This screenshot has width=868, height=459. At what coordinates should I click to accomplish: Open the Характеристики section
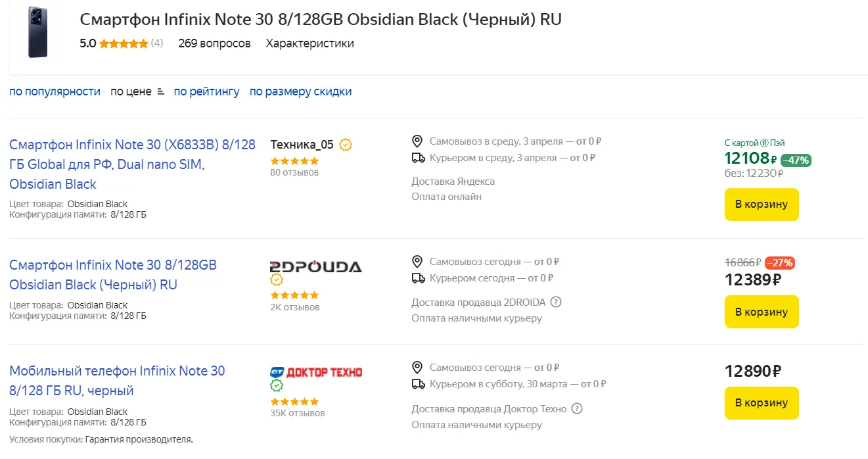[309, 43]
